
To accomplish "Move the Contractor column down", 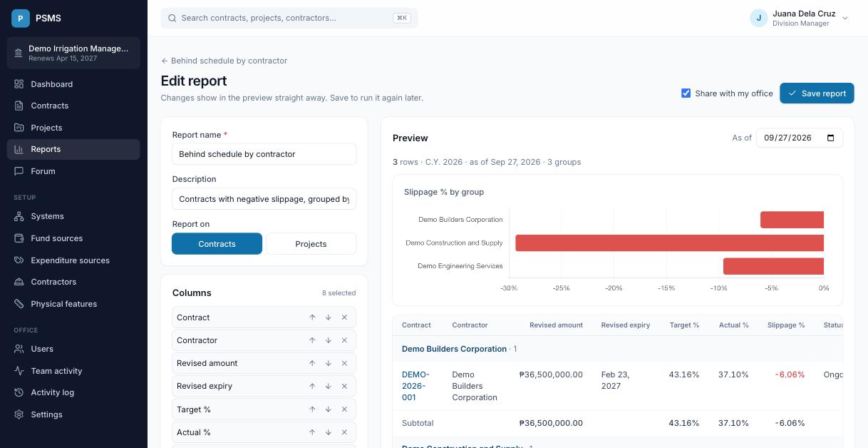I will (329, 340).
